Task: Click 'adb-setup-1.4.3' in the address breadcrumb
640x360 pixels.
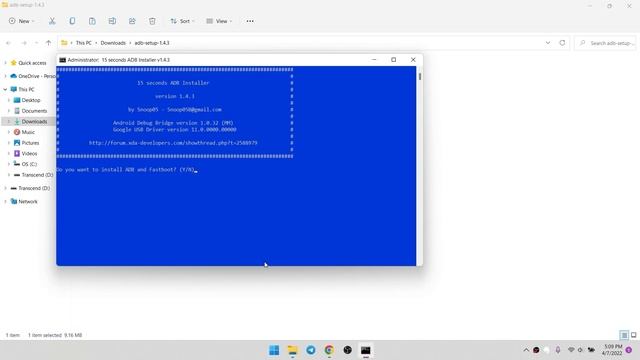Action: 152,43
